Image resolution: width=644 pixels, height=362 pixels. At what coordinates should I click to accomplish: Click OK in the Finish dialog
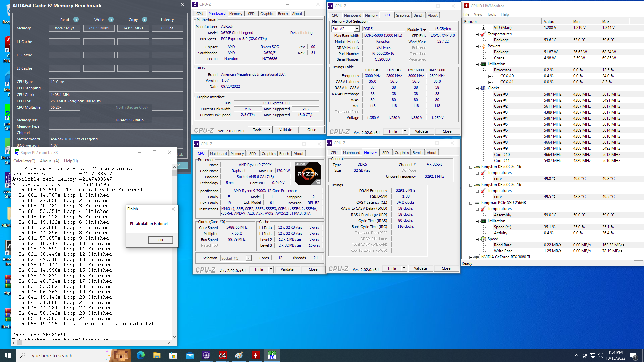(x=161, y=240)
